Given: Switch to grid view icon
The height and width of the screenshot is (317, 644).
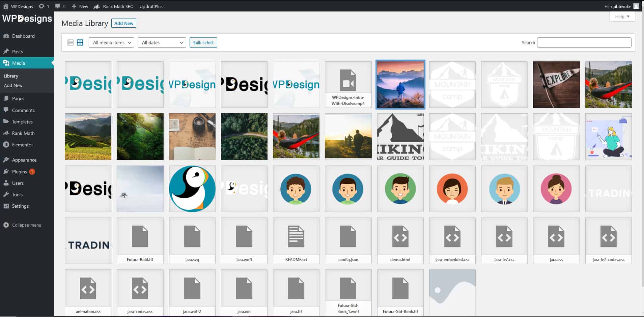Looking at the screenshot, I should (80, 42).
